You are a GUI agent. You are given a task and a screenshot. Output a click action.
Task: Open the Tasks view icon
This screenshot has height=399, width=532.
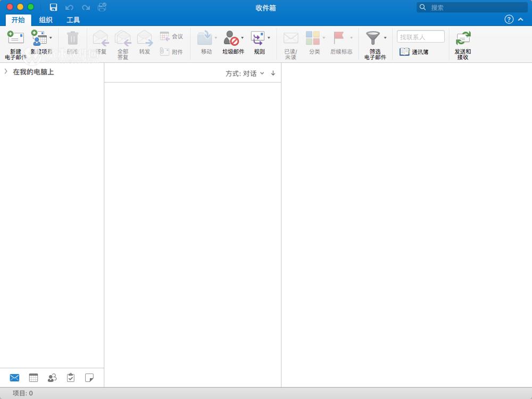click(70, 377)
